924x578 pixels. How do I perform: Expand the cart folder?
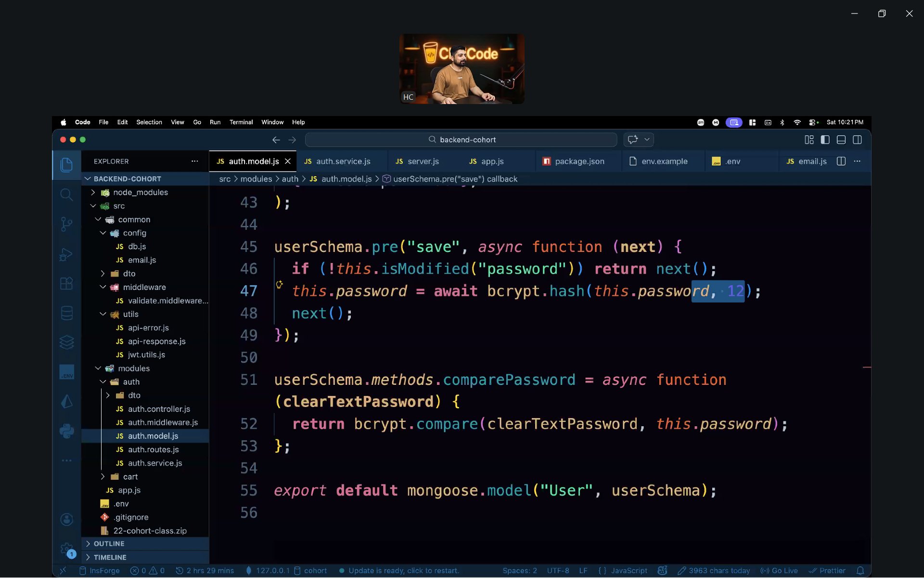click(x=130, y=476)
